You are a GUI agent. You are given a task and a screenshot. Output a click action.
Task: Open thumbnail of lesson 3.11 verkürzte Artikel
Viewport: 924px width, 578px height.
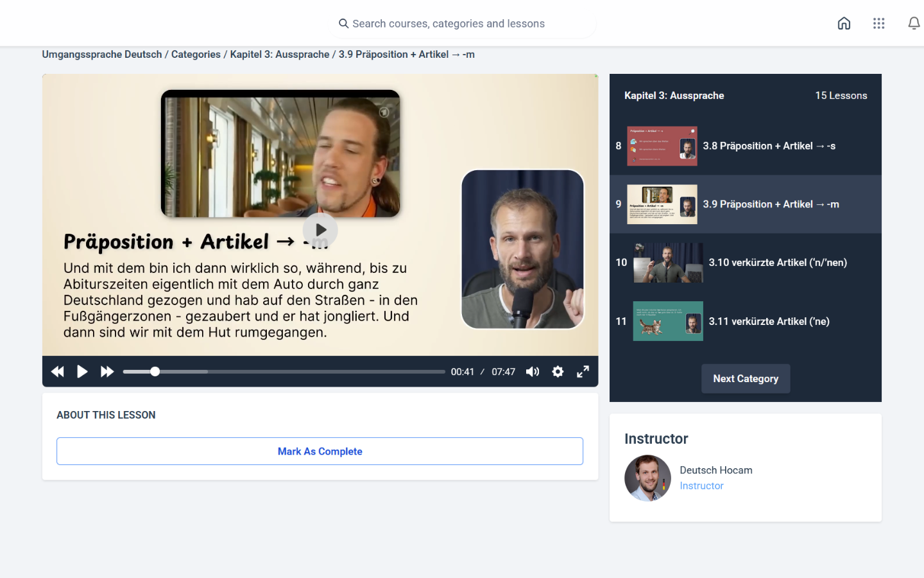667,321
